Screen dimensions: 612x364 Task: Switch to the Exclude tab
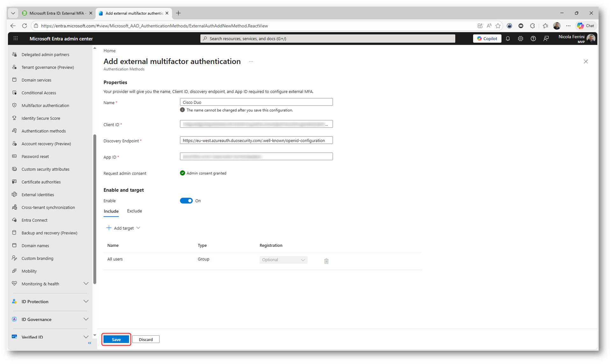[x=134, y=211]
